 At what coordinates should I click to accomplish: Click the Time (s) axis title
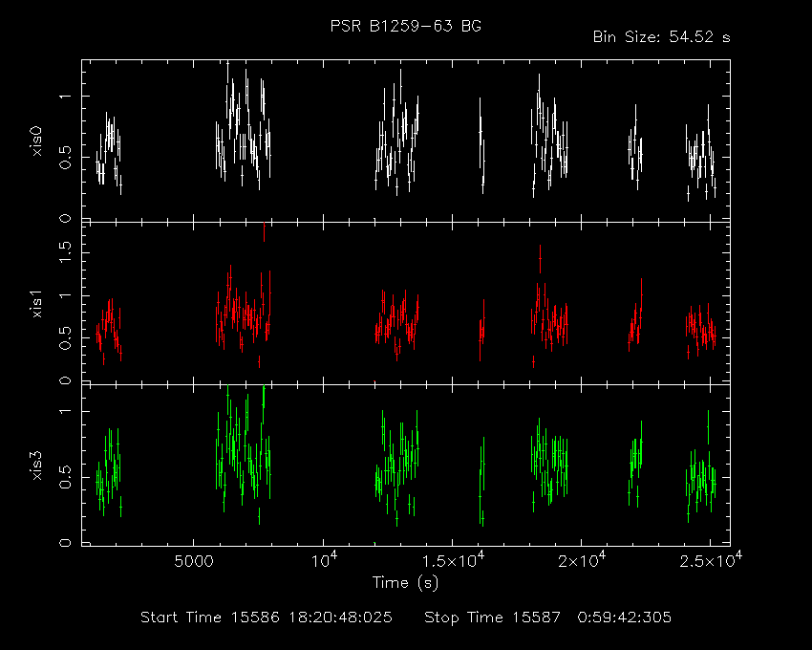coord(405,583)
